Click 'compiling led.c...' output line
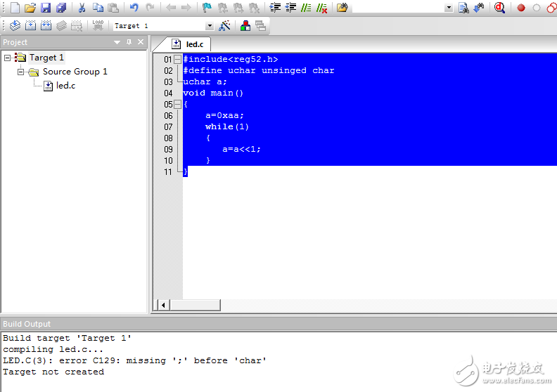Screen dimensions: 557x392 pos(53,349)
